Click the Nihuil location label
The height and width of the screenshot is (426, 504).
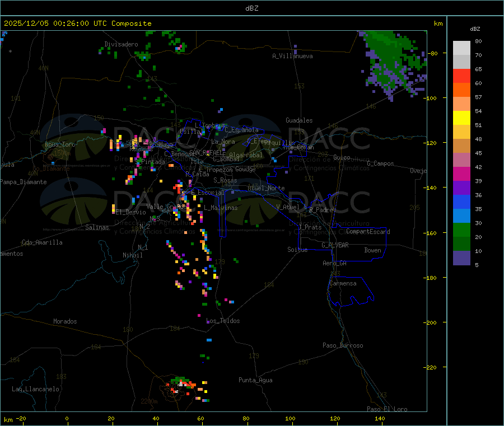pos(132,255)
